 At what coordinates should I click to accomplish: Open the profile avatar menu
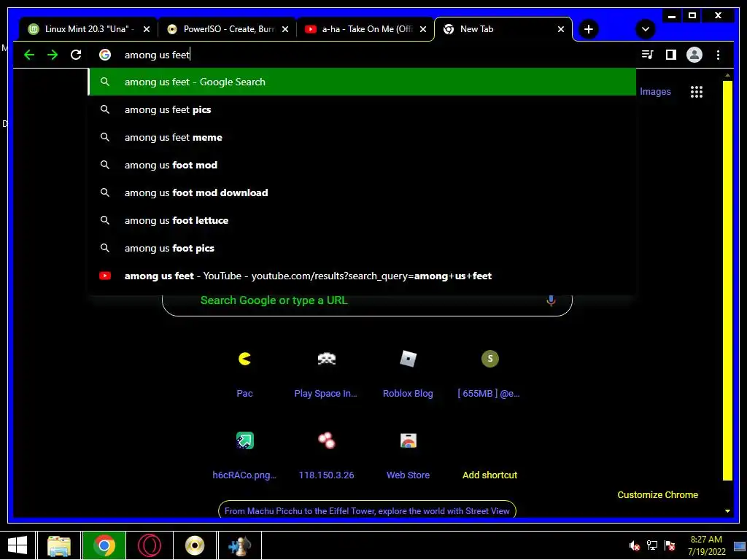tap(694, 55)
